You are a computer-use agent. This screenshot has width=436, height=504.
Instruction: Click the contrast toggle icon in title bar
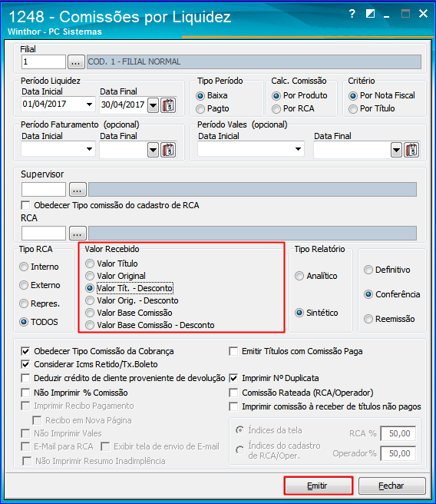pyautogui.click(x=370, y=14)
